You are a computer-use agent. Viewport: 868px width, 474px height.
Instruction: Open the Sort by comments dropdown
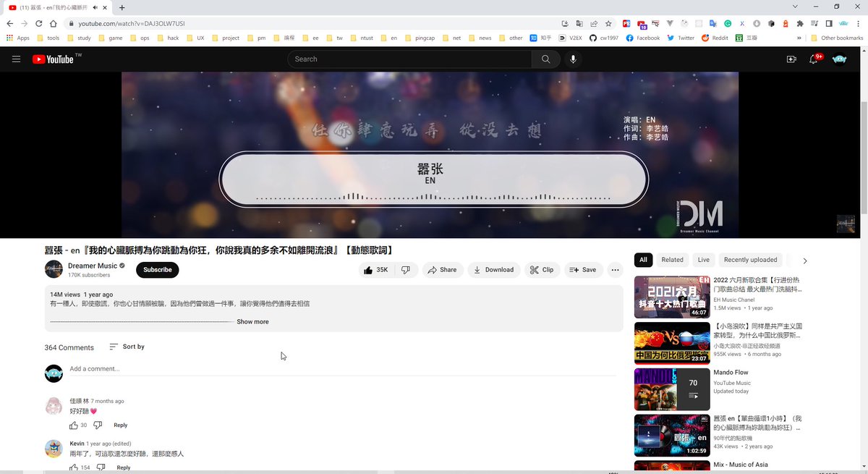(x=127, y=347)
